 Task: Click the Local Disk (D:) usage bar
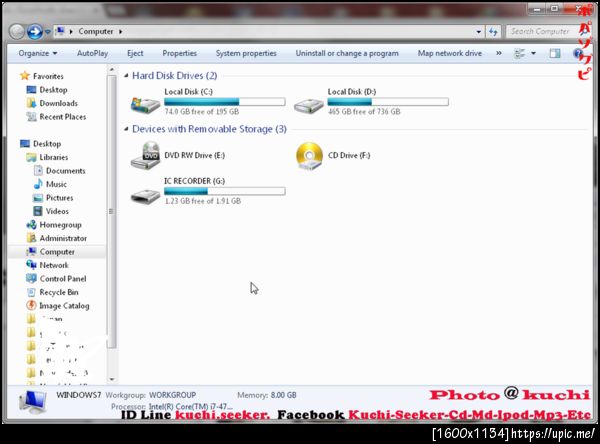click(388, 101)
